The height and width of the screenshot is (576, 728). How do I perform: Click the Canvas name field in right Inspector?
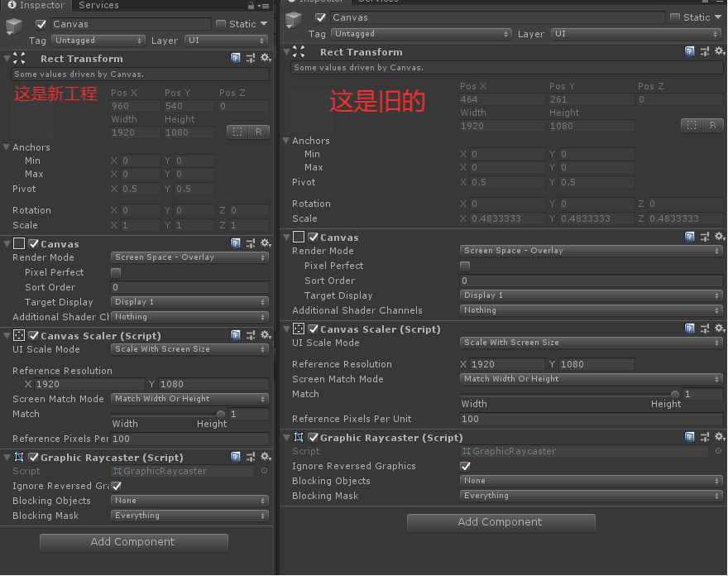tap(498, 17)
